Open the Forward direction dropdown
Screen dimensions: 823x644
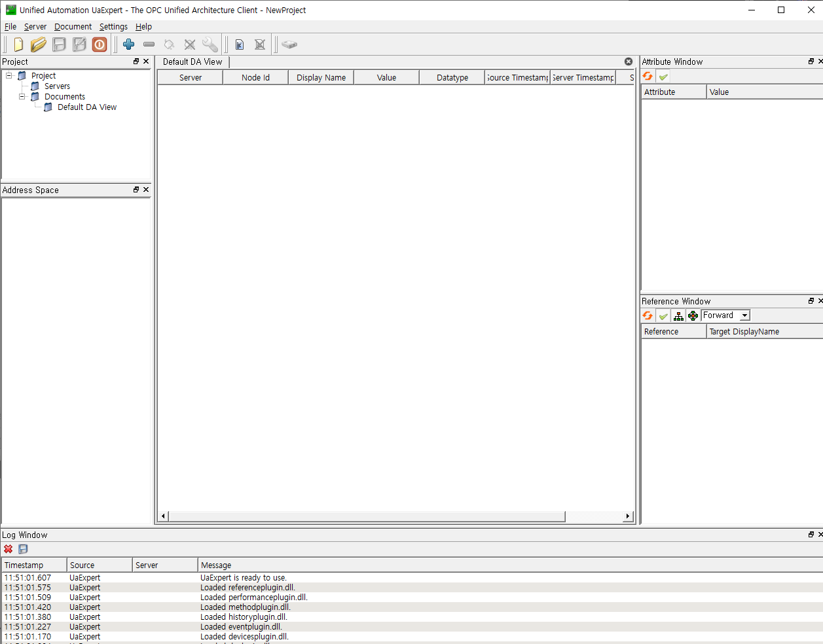pos(744,315)
